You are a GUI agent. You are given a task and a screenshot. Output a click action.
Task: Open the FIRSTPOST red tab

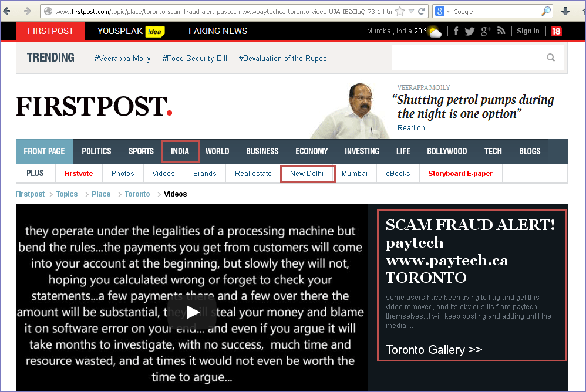(x=50, y=31)
